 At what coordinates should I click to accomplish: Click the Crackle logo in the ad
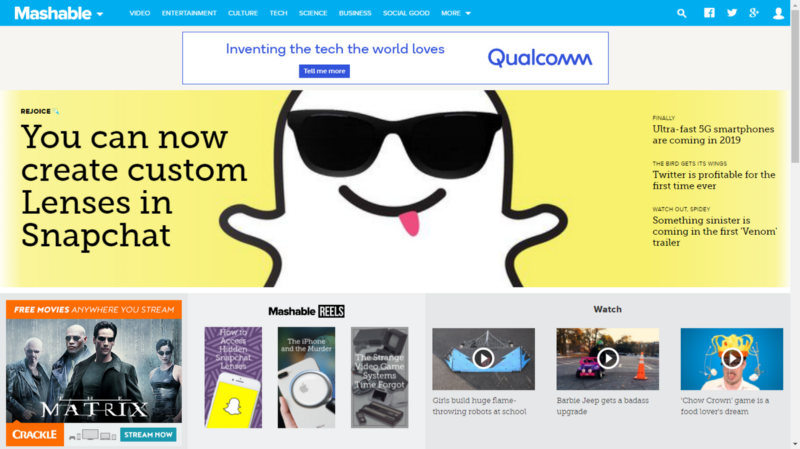(35, 434)
